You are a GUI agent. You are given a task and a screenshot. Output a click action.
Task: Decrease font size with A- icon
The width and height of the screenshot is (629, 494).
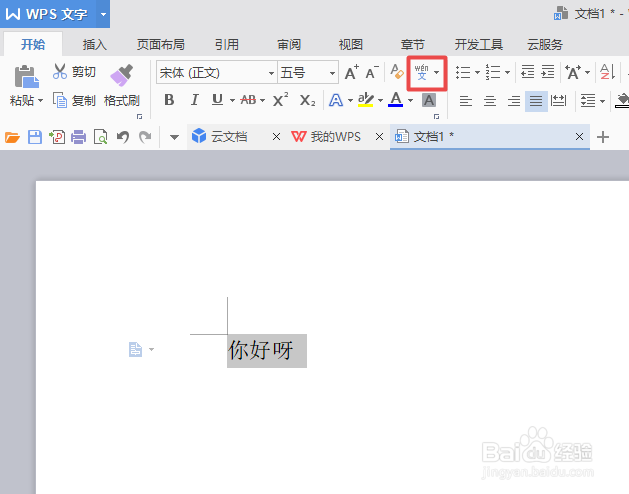(372, 72)
